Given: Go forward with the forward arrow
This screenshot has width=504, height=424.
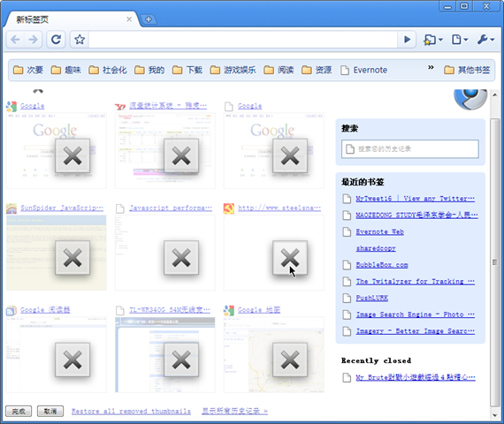Looking at the screenshot, I should click(33, 40).
